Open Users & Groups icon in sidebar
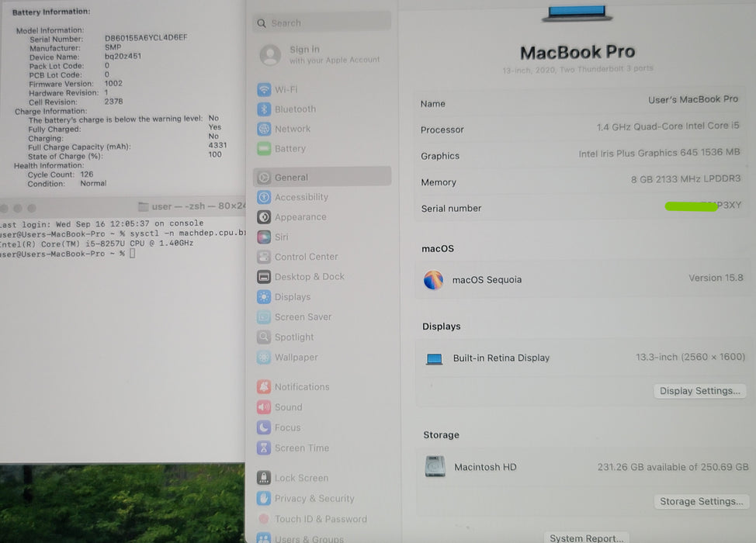 pyautogui.click(x=264, y=538)
